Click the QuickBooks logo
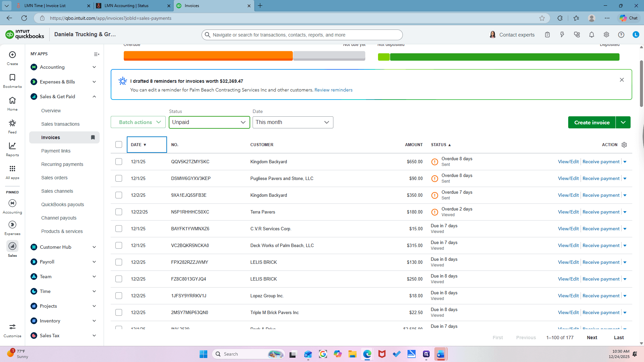 pos(25,34)
